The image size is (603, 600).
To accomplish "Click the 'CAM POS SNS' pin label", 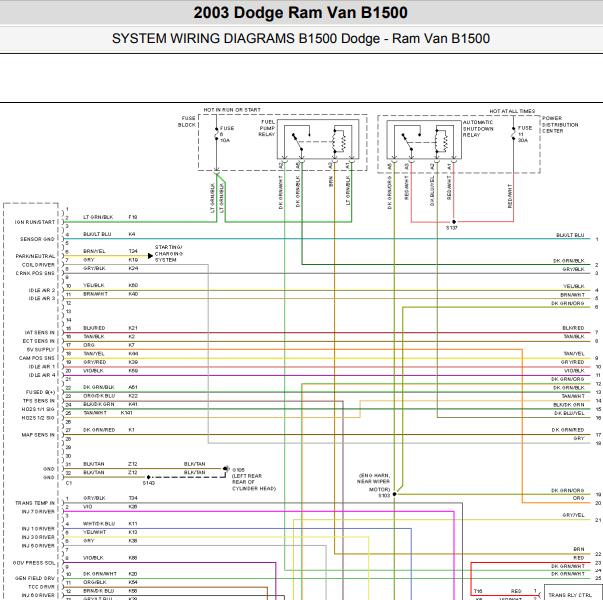I will (37, 358).
